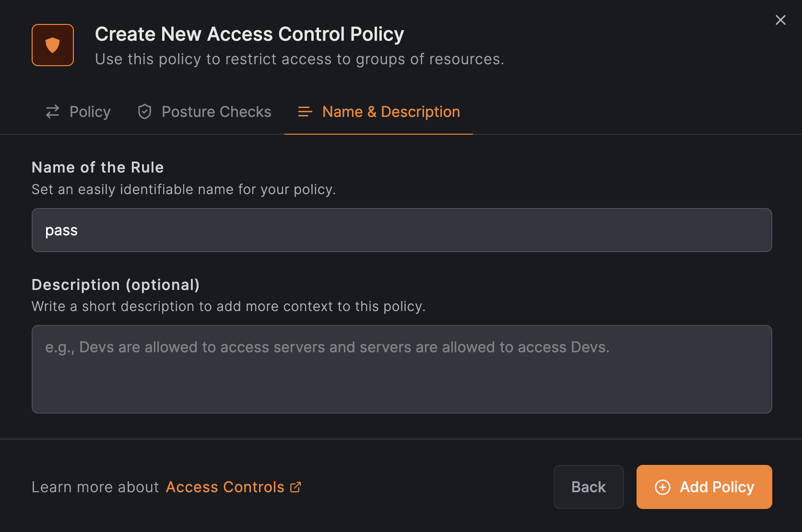Switch to the Policy tab
The height and width of the screenshot is (532, 802).
pyautogui.click(x=90, y=112)
